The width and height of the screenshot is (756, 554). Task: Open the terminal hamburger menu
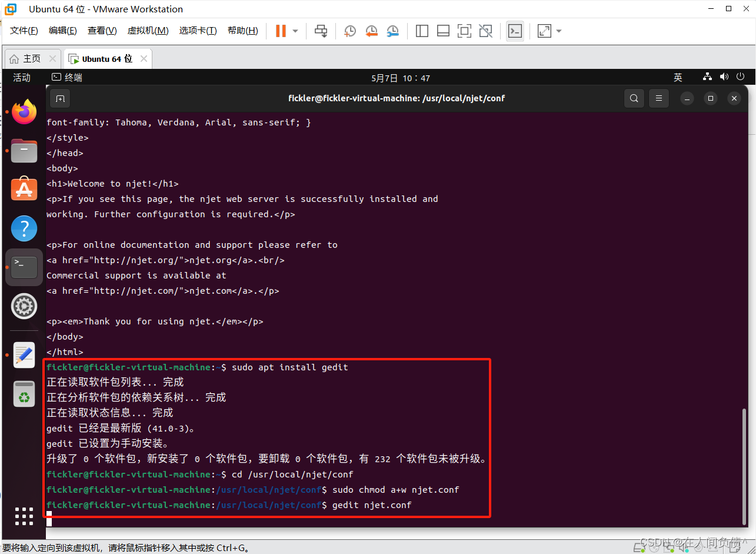pos(659,98)
